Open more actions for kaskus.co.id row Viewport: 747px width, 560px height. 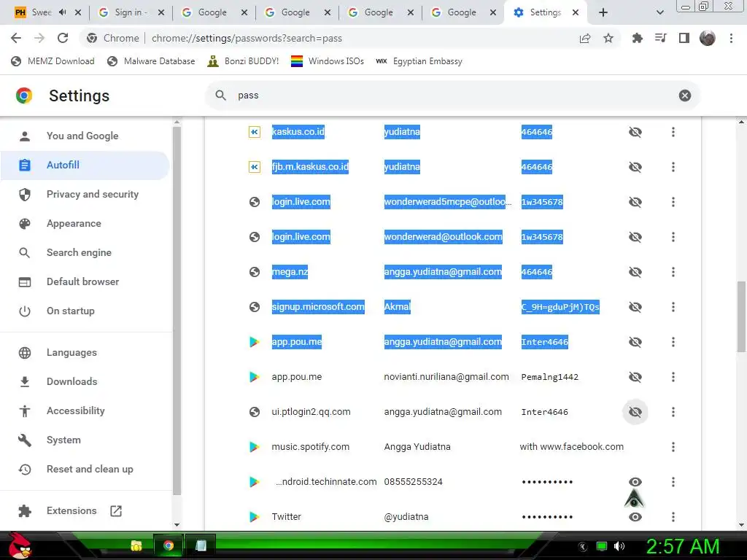673,132
